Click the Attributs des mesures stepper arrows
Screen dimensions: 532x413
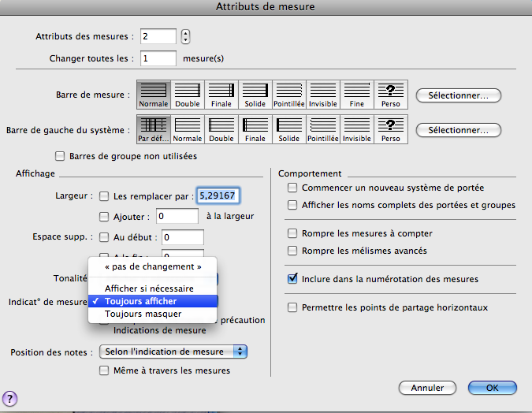[x=185, y=36]
